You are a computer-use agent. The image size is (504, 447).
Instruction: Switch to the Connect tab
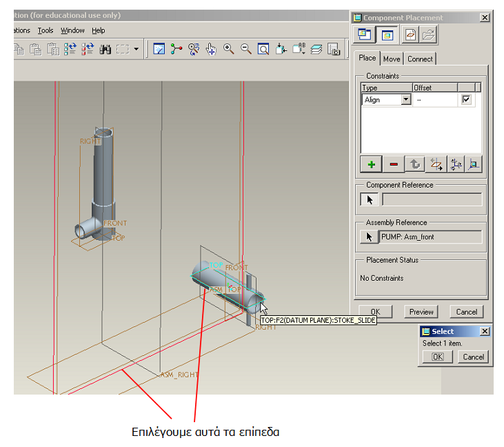(420, 59)
